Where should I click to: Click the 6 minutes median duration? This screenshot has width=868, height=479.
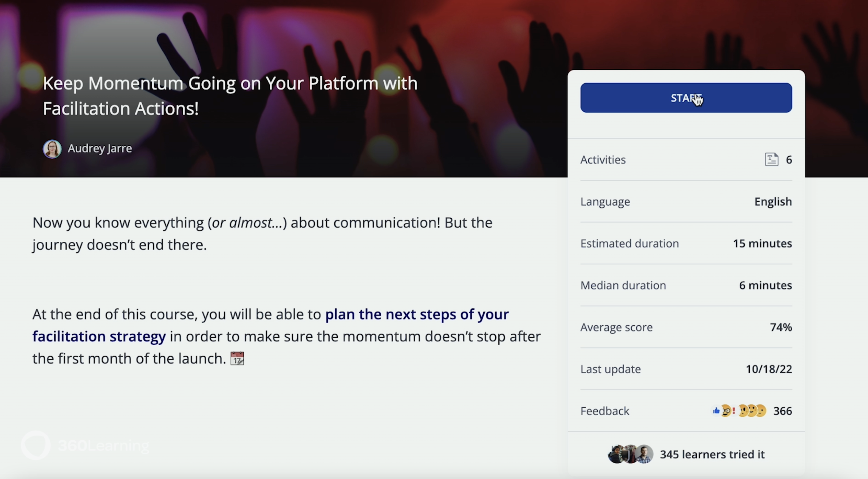pos(765,285)
